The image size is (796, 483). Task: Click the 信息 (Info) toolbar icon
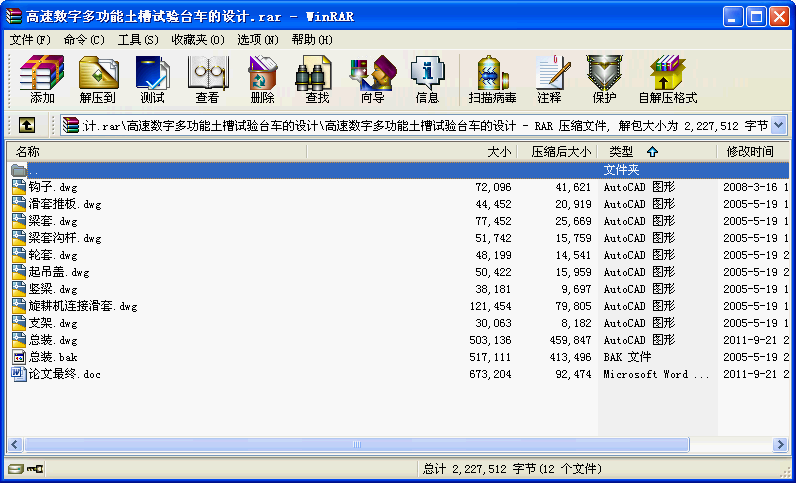pyautogui.click(x=427, y=73)
